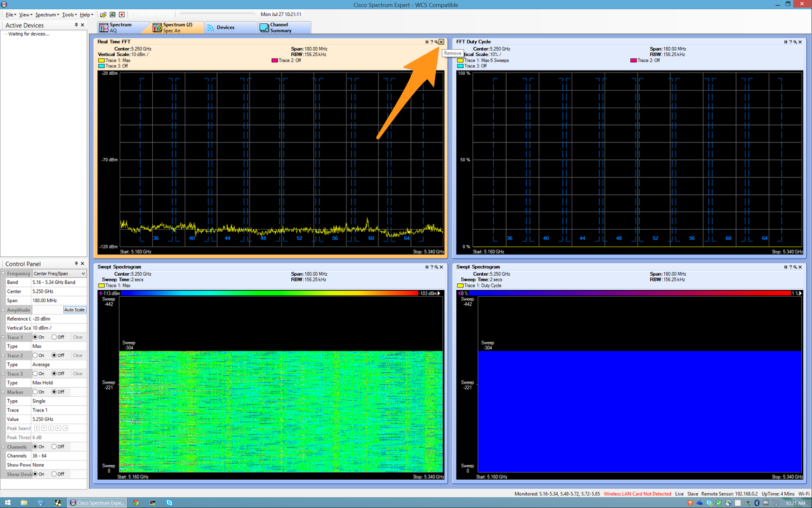Remove the Duty Cycle Swept Spectrogram
The width and height of the screenshot is (812, 508).
pos(800,267)
